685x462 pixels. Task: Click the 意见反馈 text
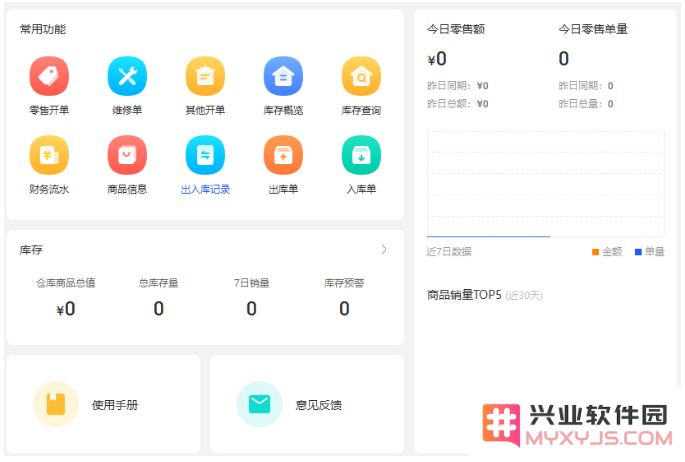click(x=318, y=405)
